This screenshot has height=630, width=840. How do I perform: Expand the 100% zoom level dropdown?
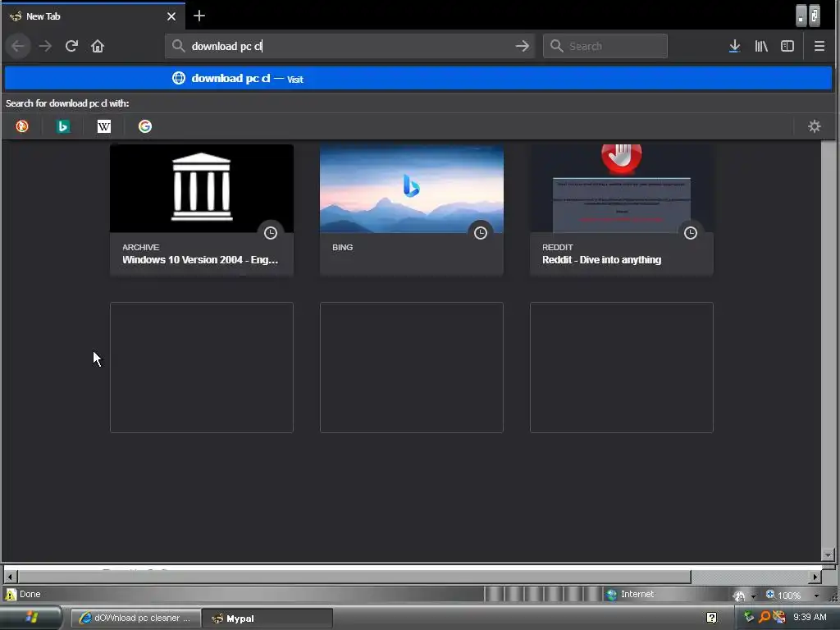pos(816,596)
